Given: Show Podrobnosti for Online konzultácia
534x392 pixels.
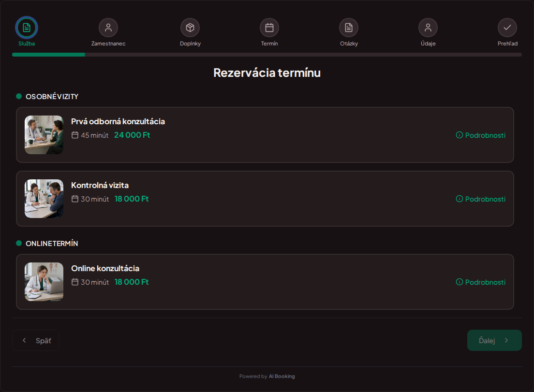Looking at the screenshot, I should tap(480, 282).
